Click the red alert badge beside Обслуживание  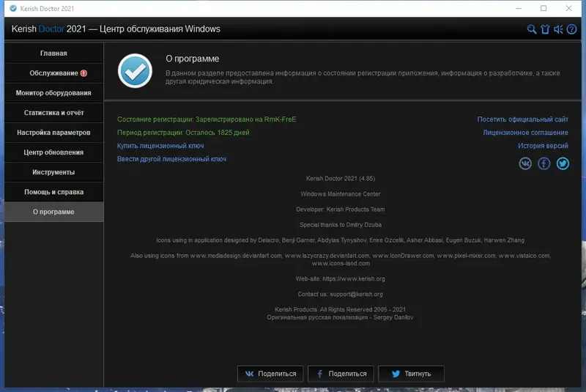pyautogui.click(x=84, y=73)
